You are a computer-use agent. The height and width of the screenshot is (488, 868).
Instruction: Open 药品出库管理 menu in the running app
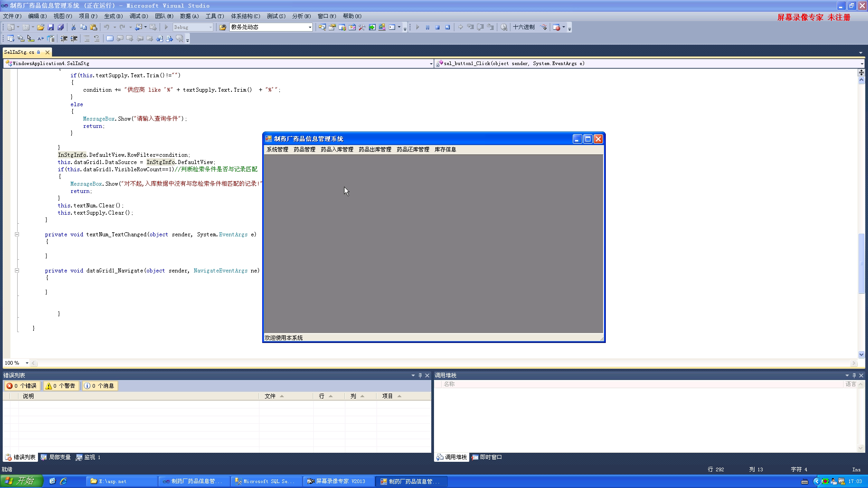(375, 150)
